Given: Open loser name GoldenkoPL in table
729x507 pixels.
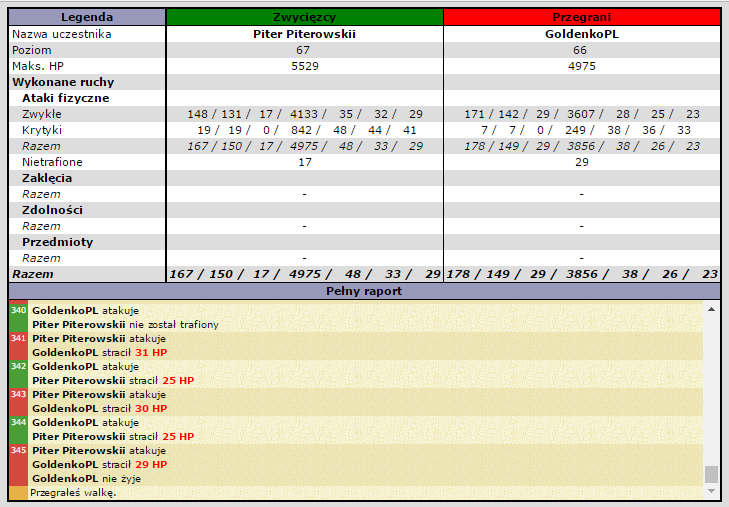Looking at the screenshot, I should coord(581,34).
